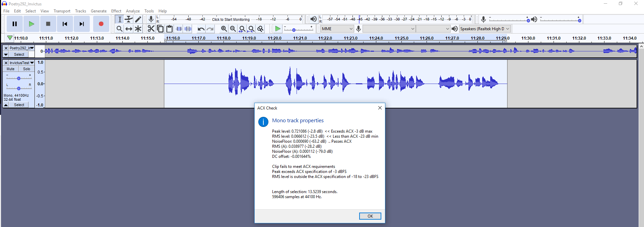Trim audio outside the selection

[x=179, y=29]
